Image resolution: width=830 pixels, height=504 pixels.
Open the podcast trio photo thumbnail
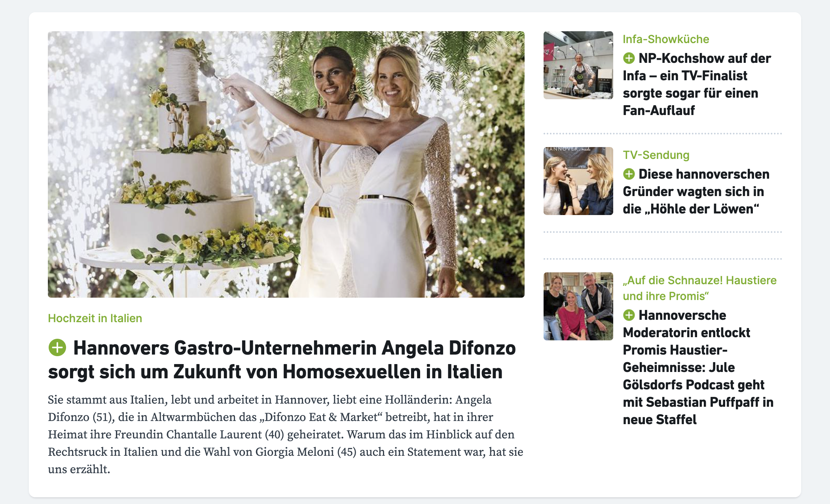[x=578, y=306]
